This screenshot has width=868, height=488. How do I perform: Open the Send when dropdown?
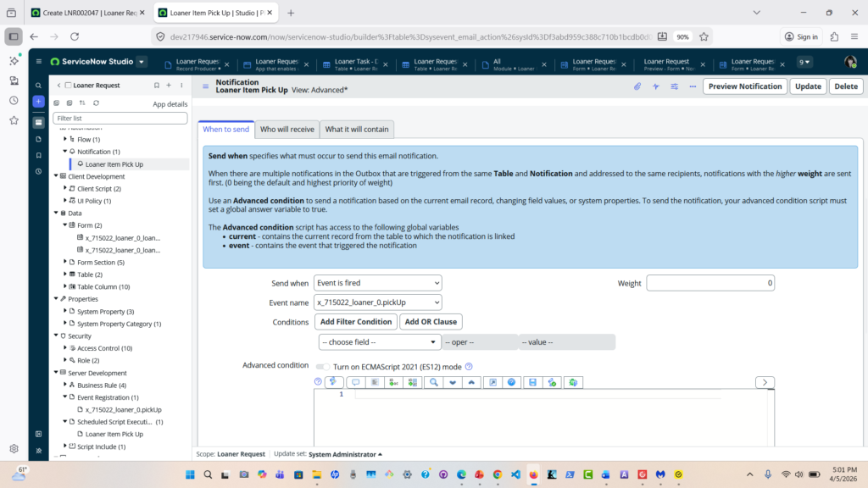point(377,283)
